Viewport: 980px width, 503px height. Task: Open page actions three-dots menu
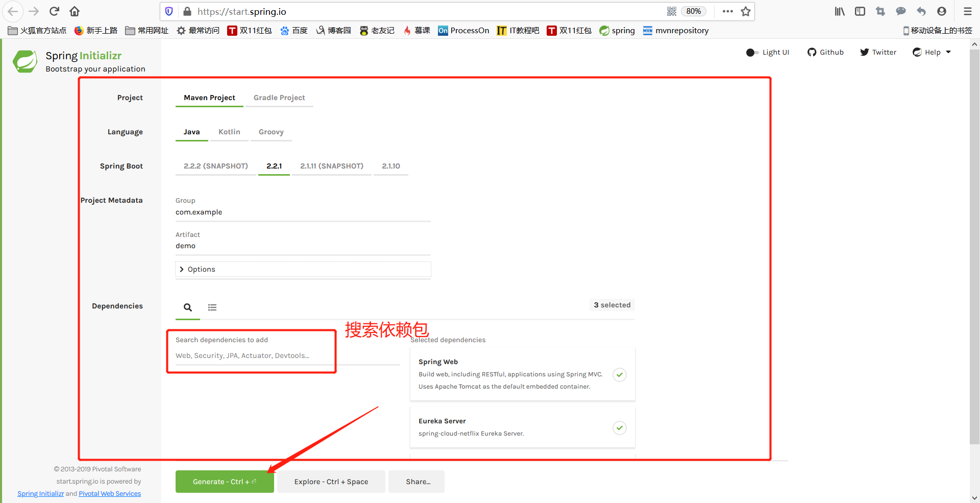[x=728, y=11]
